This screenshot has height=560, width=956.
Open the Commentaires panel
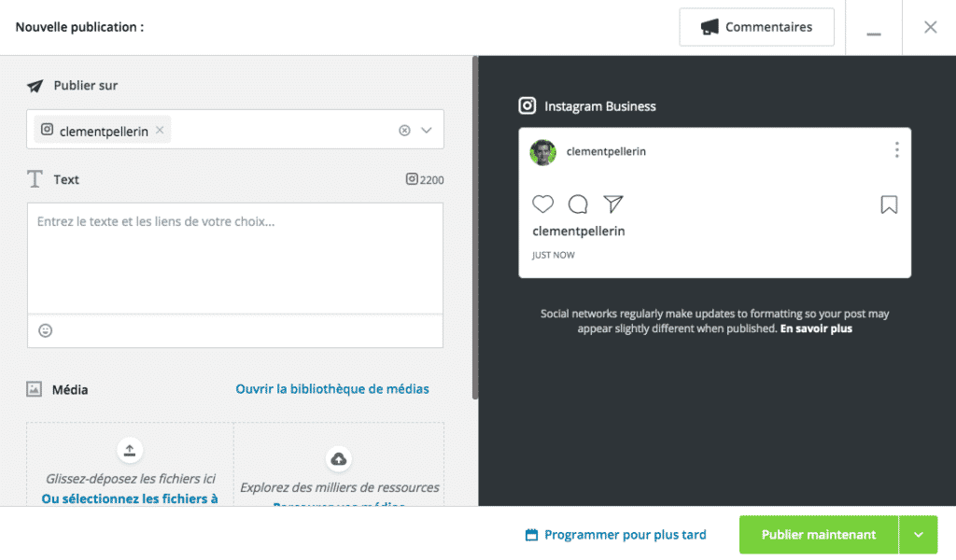[x=757, y=27]
